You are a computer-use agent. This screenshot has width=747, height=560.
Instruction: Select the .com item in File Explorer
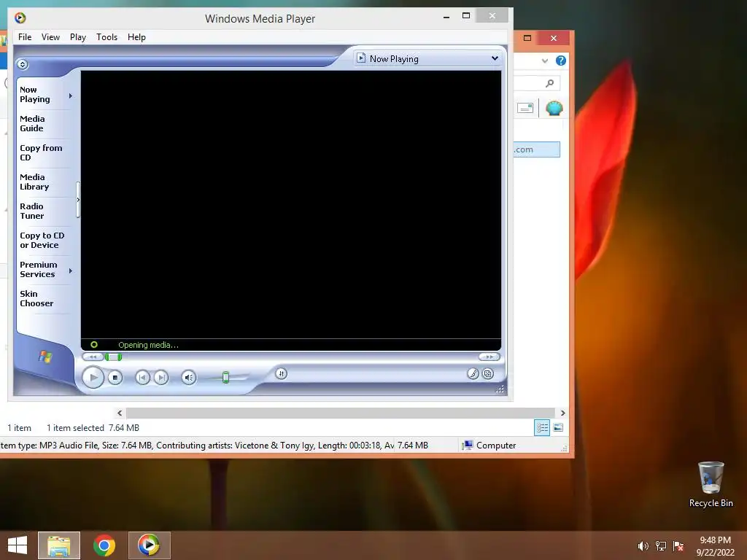coord(536,149)
